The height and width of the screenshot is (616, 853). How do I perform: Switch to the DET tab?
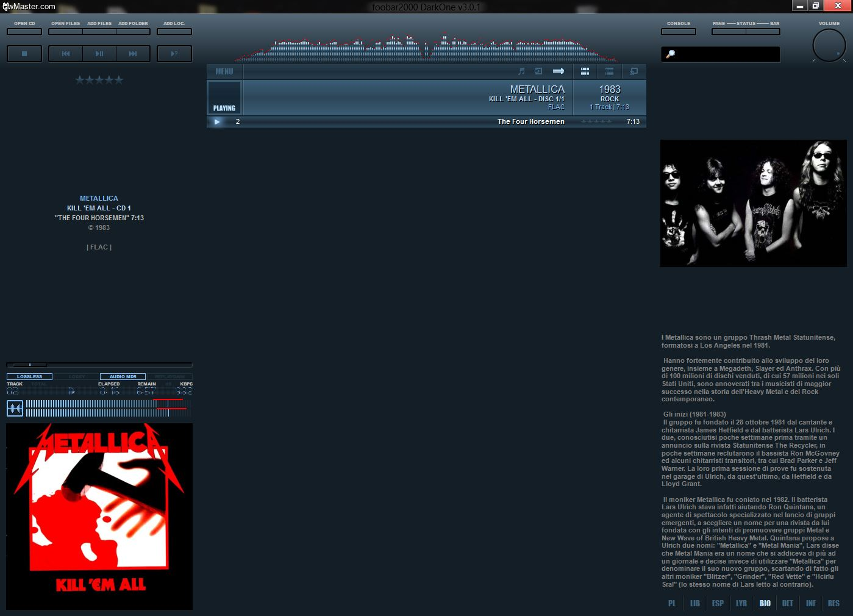coord(788,603)
